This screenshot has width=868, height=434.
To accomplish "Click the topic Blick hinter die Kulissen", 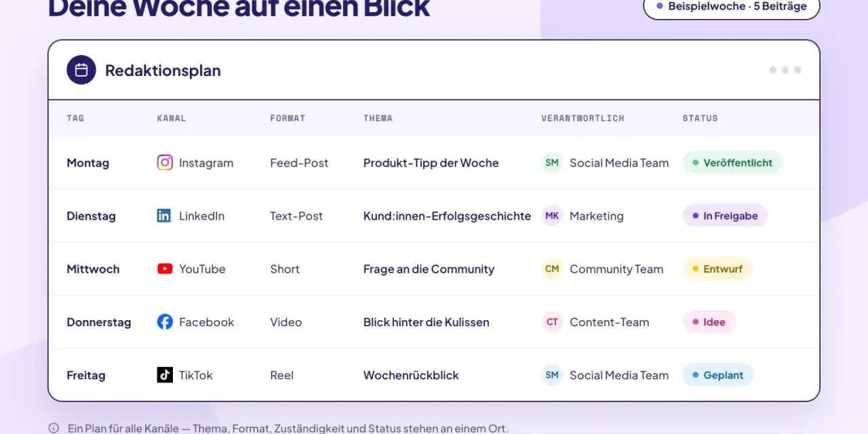I will click(426, 321).
